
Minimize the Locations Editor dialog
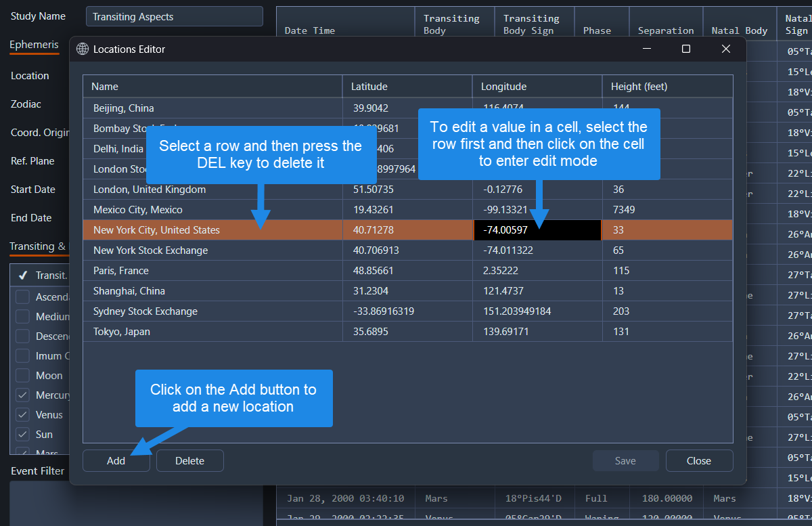[647, 49]
